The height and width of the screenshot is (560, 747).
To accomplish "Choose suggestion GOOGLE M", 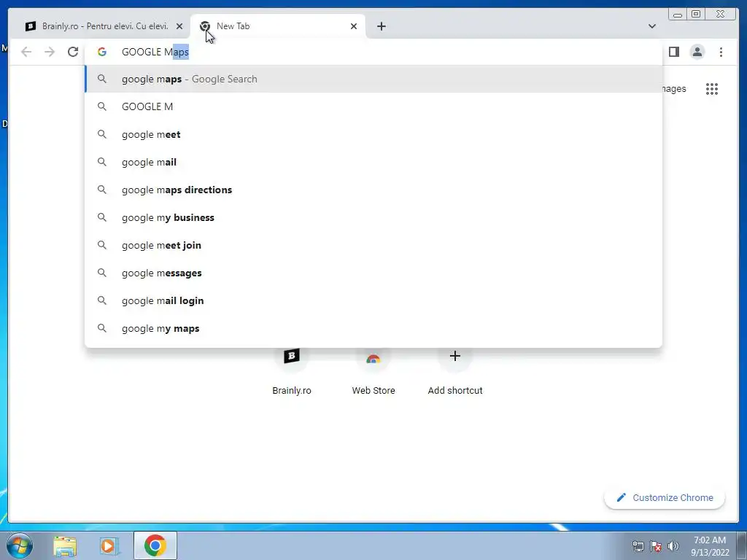I will tap(373, 106).
